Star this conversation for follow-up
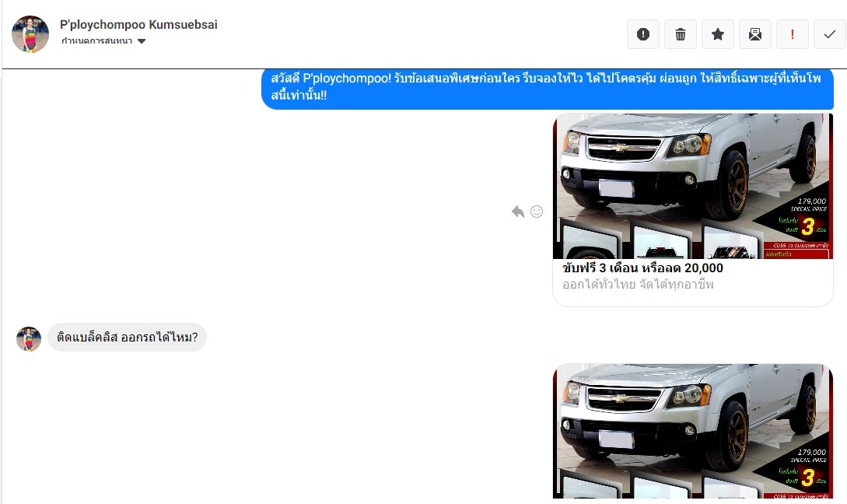 point(717,34)
